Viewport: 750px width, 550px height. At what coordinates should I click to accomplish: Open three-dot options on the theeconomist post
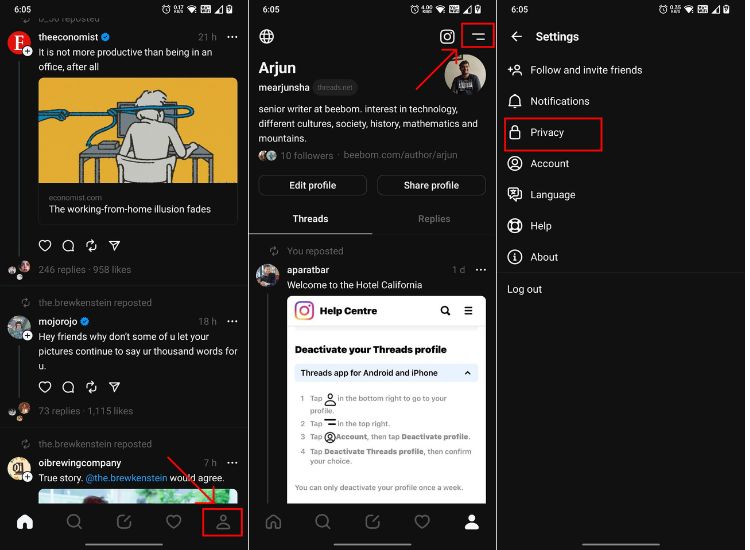[232, 37]
